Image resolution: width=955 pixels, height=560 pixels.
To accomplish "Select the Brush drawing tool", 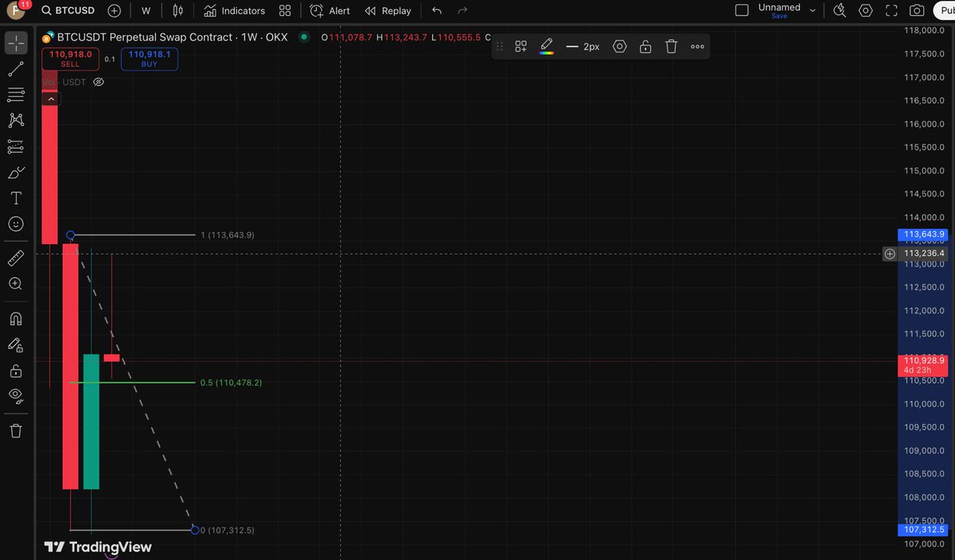I will (16, 172).
